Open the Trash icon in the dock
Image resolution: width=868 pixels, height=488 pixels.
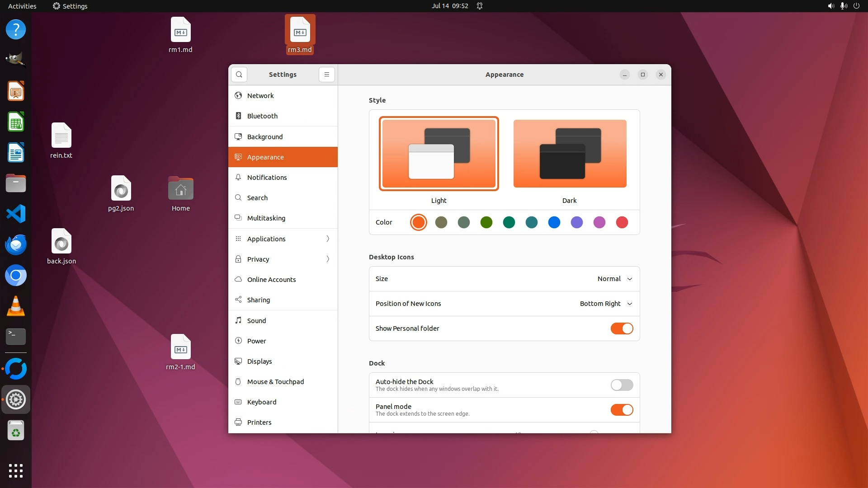16,431
